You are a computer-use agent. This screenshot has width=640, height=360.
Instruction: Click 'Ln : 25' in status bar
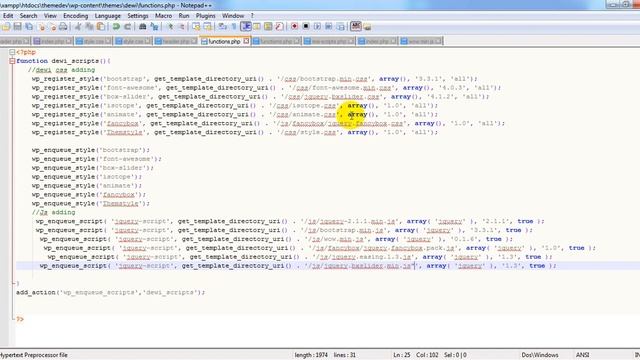(402, 355)
